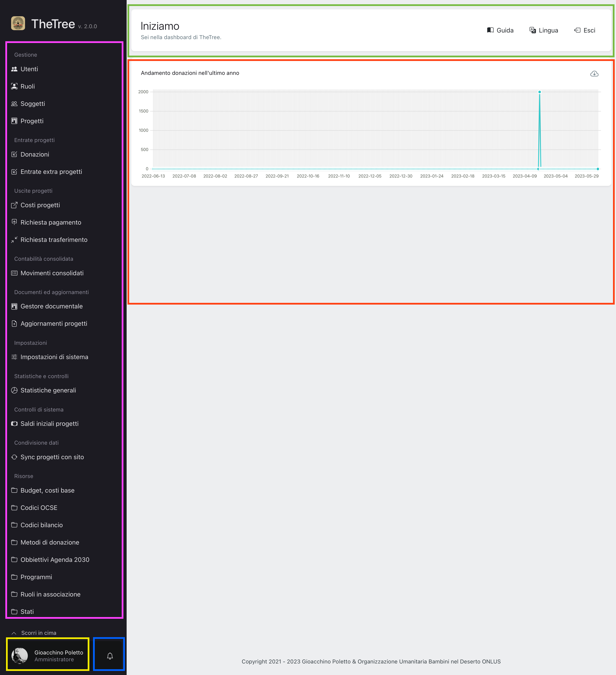Screen dimensions: 616x675
Task: Click the Utenti users icon
Action: tap(14, 69)
